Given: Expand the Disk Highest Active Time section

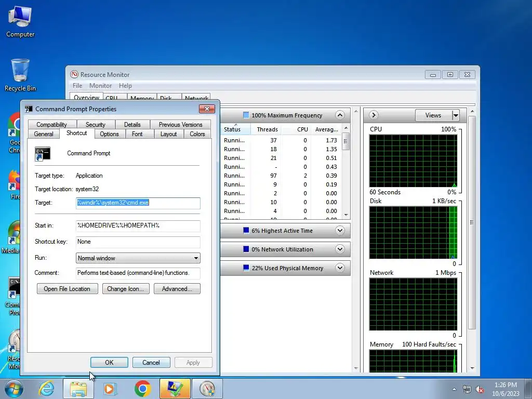Looking at the screenshot, I should (x=340, y=230).
